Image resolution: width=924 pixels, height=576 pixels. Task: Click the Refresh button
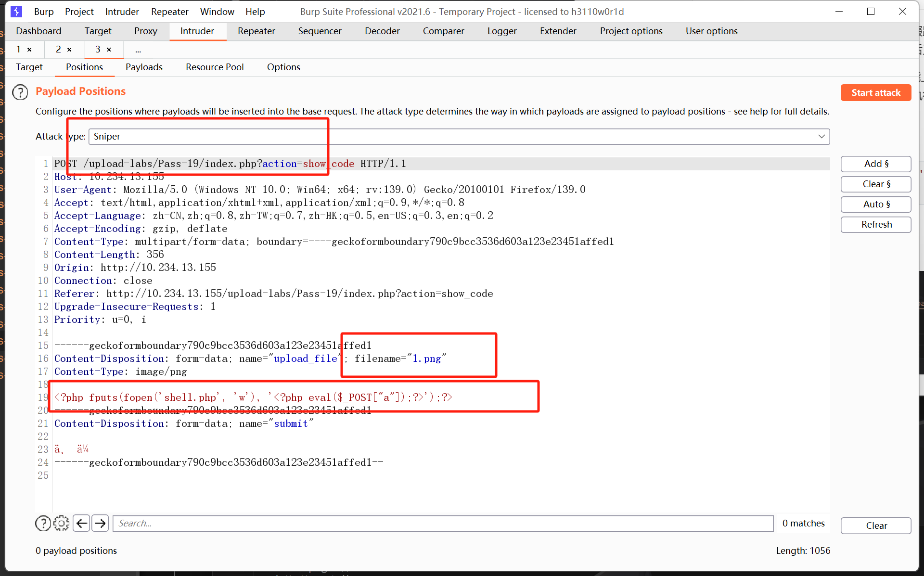point(876,225)
